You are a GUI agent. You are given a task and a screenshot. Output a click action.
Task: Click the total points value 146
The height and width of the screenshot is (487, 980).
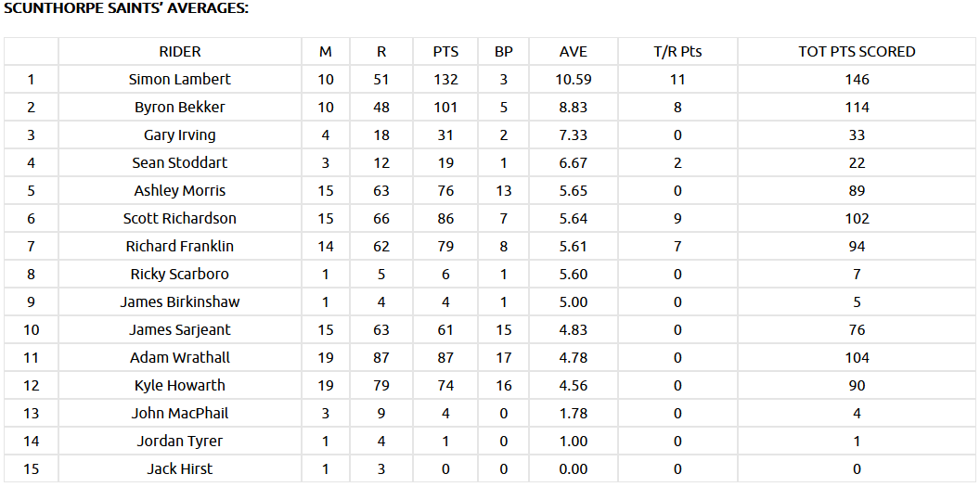pos(857,80)
